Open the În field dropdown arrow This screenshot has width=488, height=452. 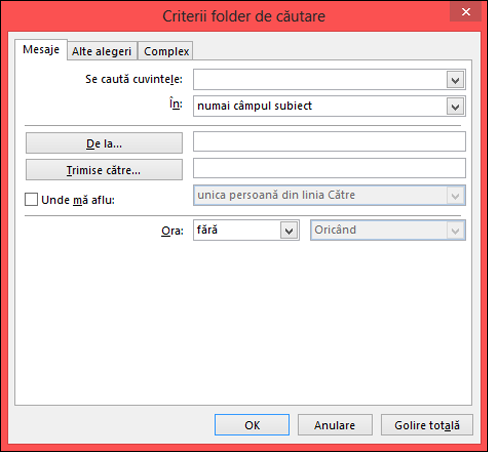[x=455, y=107]
